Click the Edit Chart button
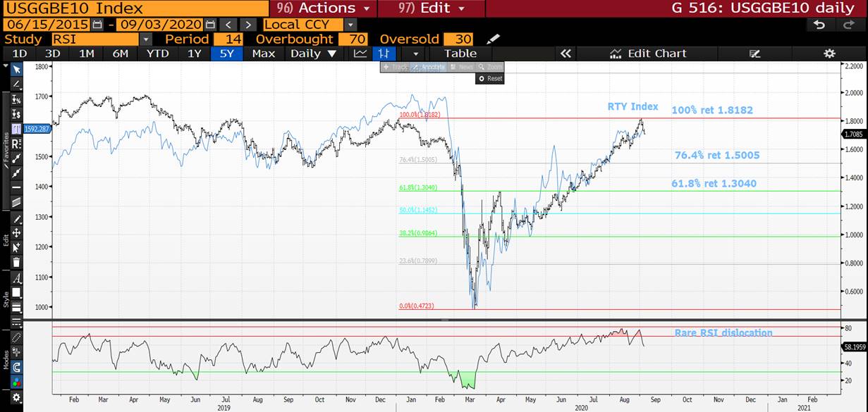The image size is (868, 412). pos(648,54)
